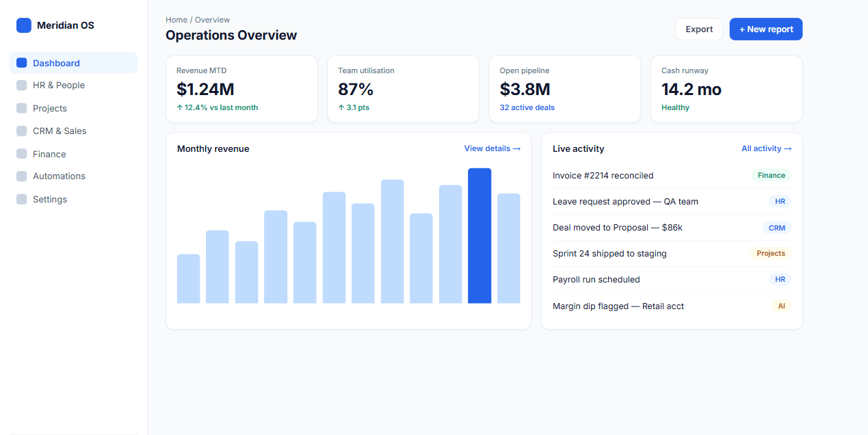Click the Dashboard sidebar icon
The height and width of the screenshot is (435, 868).
[x=21, y=63]
